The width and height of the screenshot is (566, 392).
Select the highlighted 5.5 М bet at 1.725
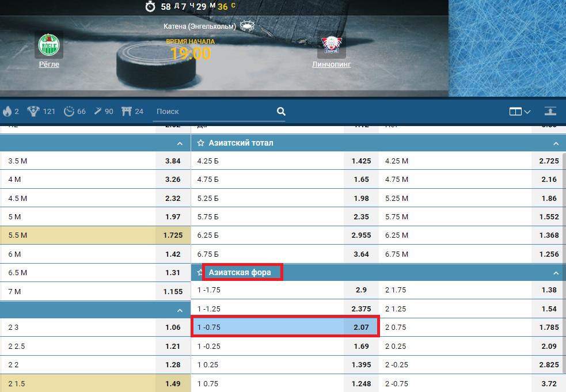(x=95, y=236)
